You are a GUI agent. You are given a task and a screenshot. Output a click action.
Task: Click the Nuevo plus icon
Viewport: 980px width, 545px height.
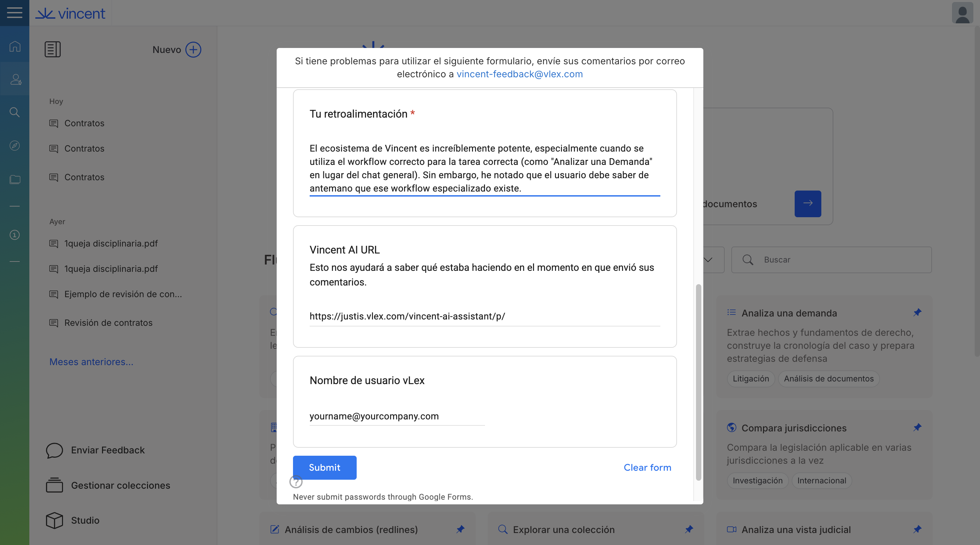[x=193, y=49]
